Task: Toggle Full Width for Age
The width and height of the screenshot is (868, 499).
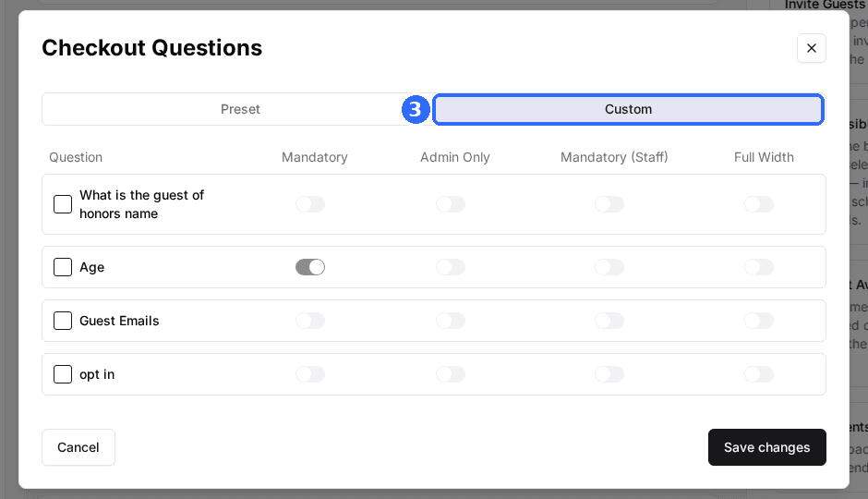Action: tap(759, 267)
